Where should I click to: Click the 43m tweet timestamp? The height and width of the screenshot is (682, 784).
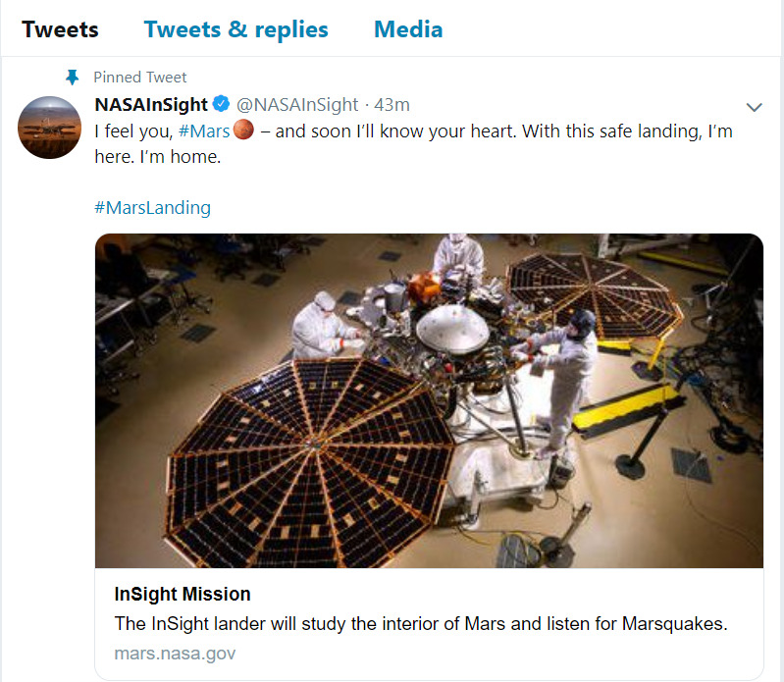tap(392, 105)
